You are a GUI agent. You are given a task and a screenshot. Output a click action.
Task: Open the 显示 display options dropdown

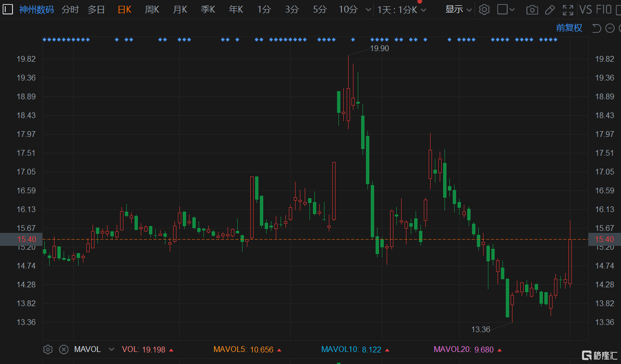click(458, 9)
